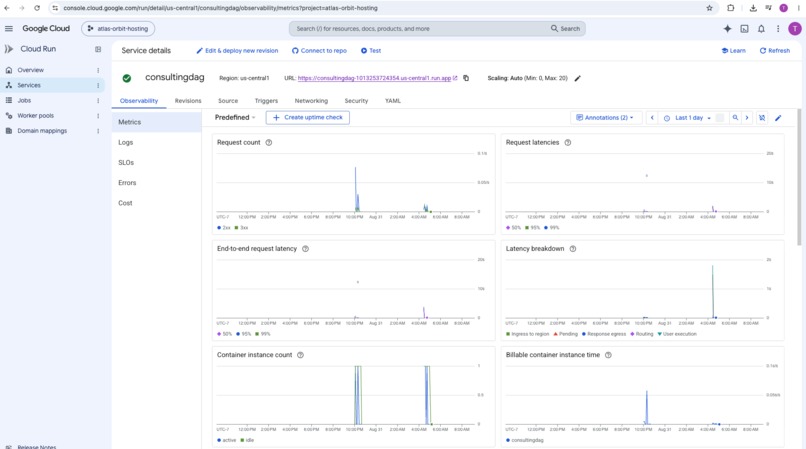Open the atlas-orbit-hosting project picker
Image resolution: width=806 pixels, height=449 pixels.
click(118, 29)
